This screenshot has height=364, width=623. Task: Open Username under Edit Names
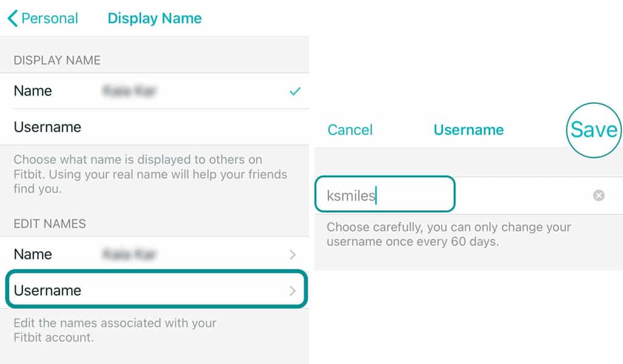[47, 290]
